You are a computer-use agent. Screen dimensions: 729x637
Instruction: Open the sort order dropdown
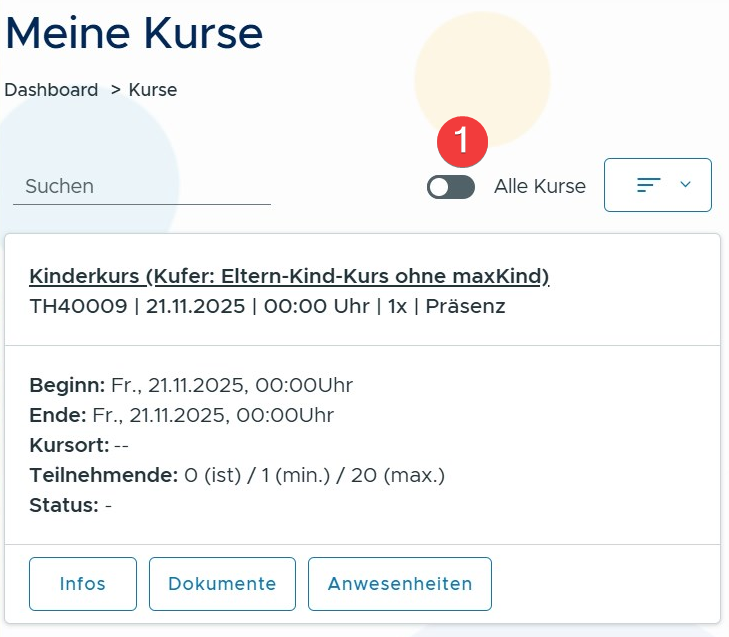657,185
